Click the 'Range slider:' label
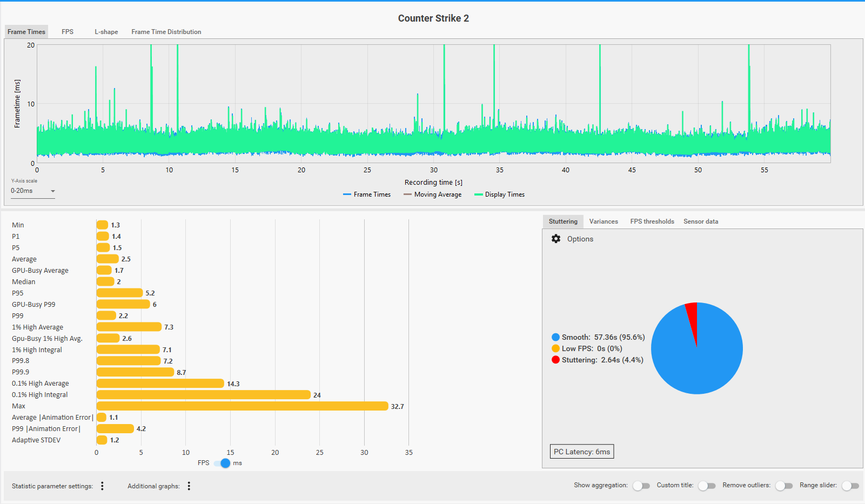Image resolution: width=865 pixels, height=504 pixels. pos(818,485)
